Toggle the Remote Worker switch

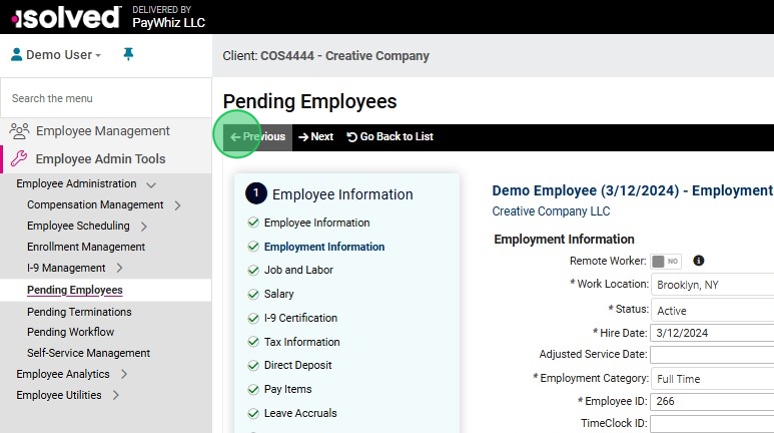tap(666, 261)
